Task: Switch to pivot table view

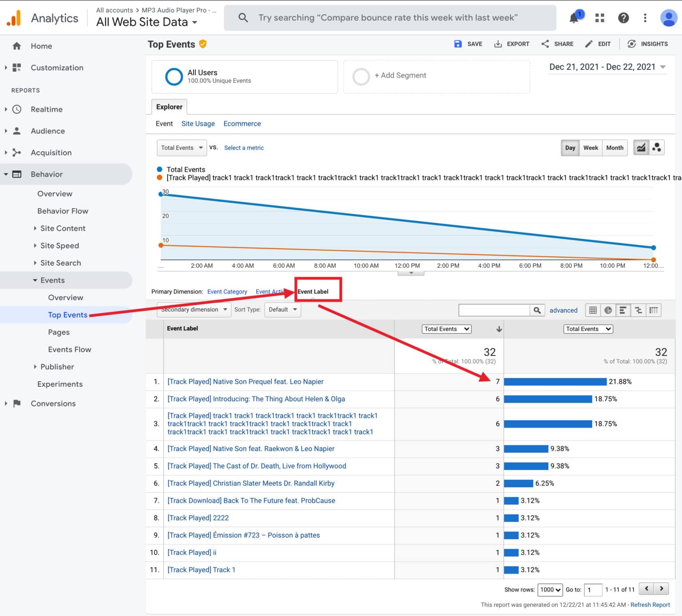Action: pyautogui.click(x=654, y=310)
